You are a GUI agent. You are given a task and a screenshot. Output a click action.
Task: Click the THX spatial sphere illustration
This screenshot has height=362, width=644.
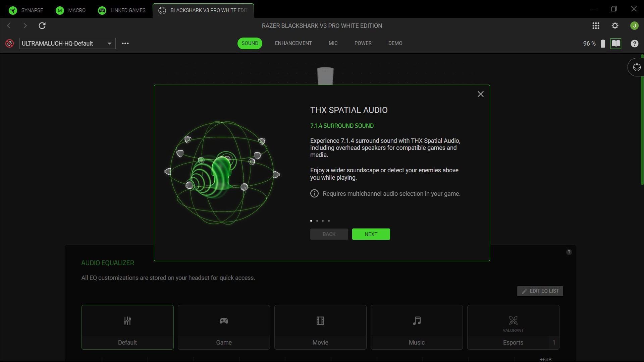[222, 173]
